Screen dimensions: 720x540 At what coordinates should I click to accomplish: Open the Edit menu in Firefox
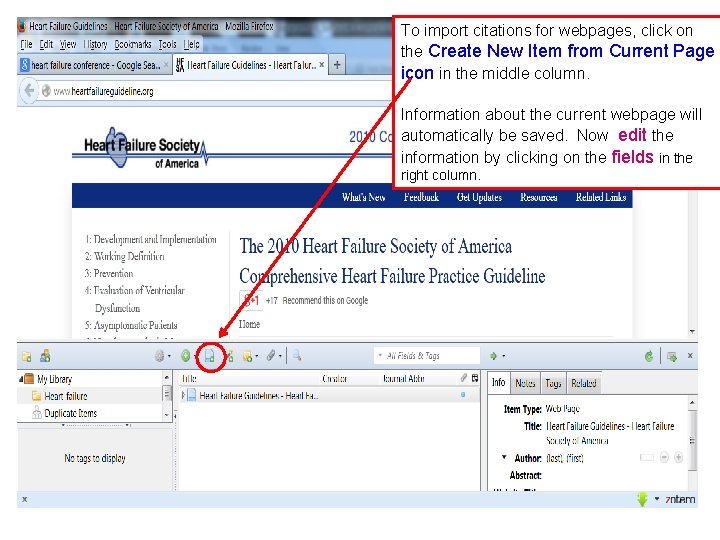46,45
